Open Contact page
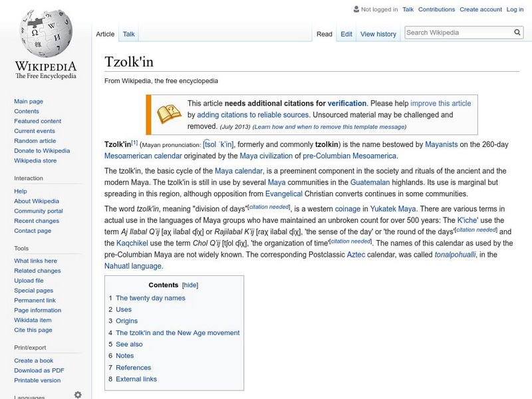Viewport: 532px width, 399px height. coord(33,230)
